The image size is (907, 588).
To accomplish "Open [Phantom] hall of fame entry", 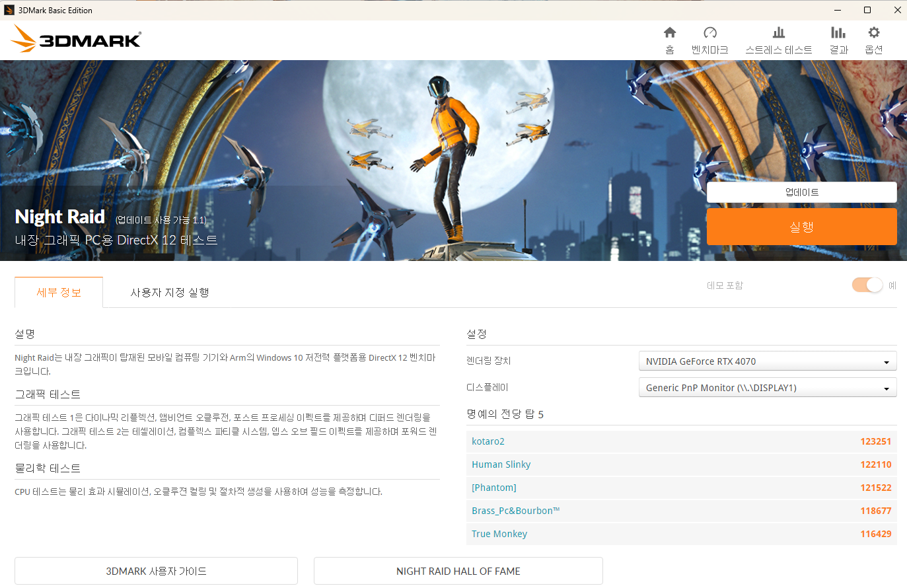I will tap(494, 488).
